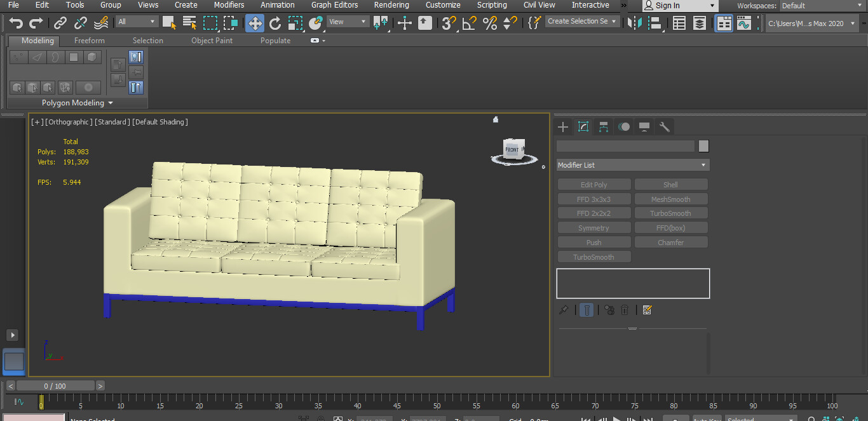
Task: Switch to the Freeform ribbon tab
Action: click(89, 40)
